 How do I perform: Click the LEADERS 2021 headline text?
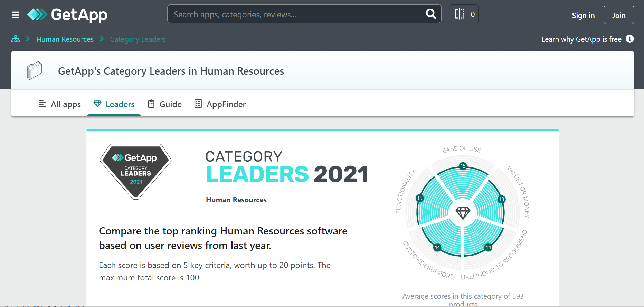(287, 174)
